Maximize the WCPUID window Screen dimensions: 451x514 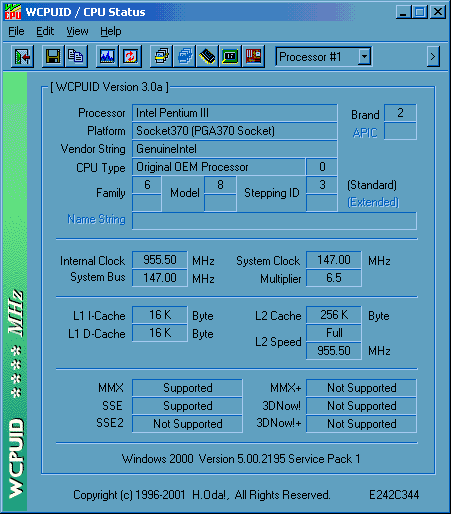(420, 12)
